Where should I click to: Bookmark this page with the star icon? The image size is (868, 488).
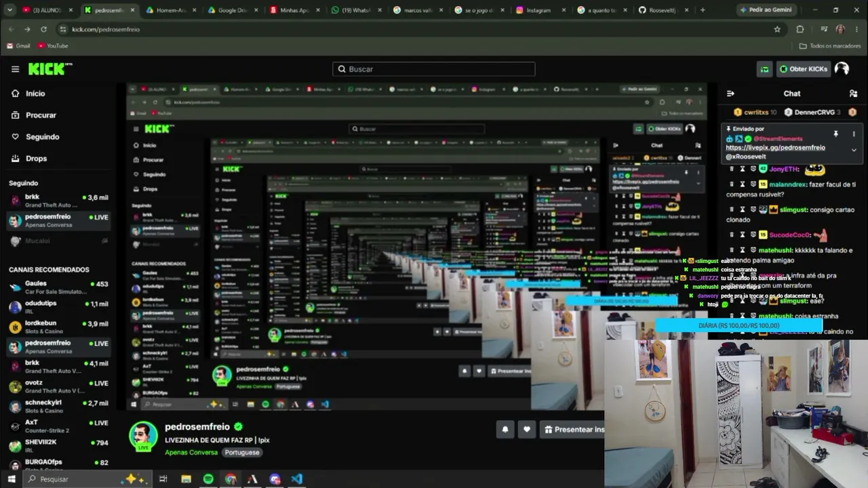click(x=777, y=29)
